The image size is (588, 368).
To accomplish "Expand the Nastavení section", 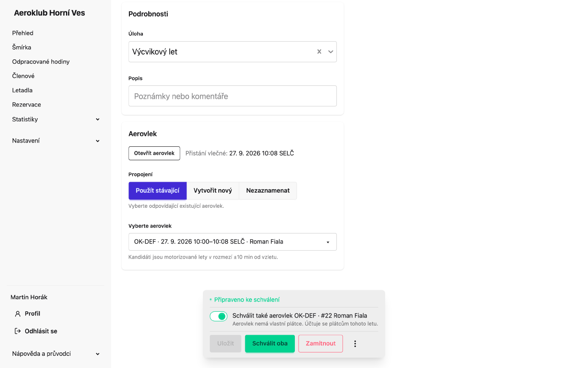I will pos(56,141).
